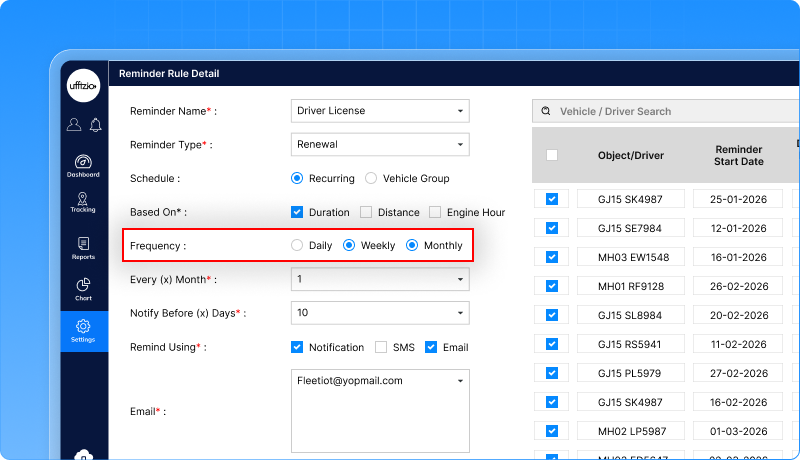Open Settings in the sidebar
This screenshot has height=460, width=800.
pyautogui.click(x=83, y=331)
